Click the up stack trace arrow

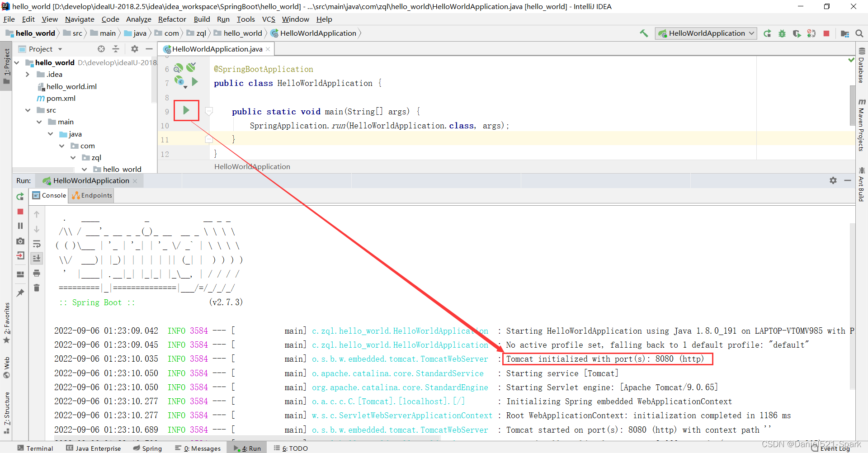click(x=37, y=214)
